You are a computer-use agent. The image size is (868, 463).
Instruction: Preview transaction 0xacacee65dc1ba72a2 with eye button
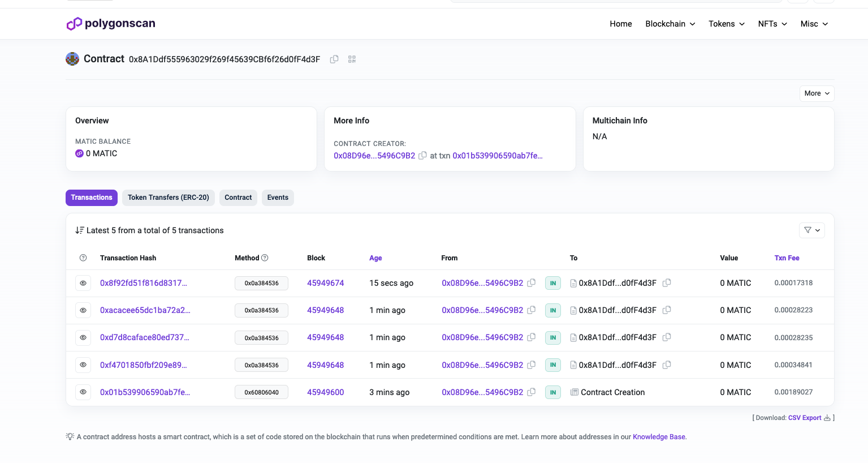(83, 310)
